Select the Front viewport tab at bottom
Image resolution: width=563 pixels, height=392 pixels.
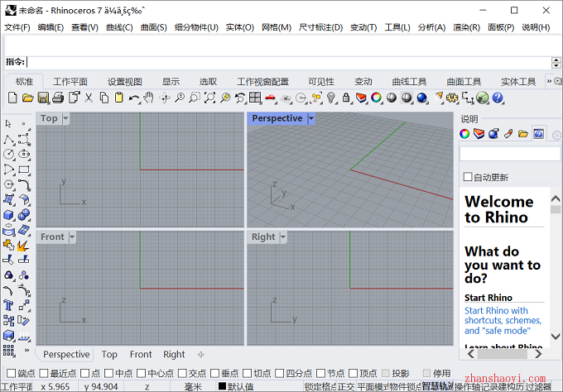pyautogui.click(x=141, y=354)
